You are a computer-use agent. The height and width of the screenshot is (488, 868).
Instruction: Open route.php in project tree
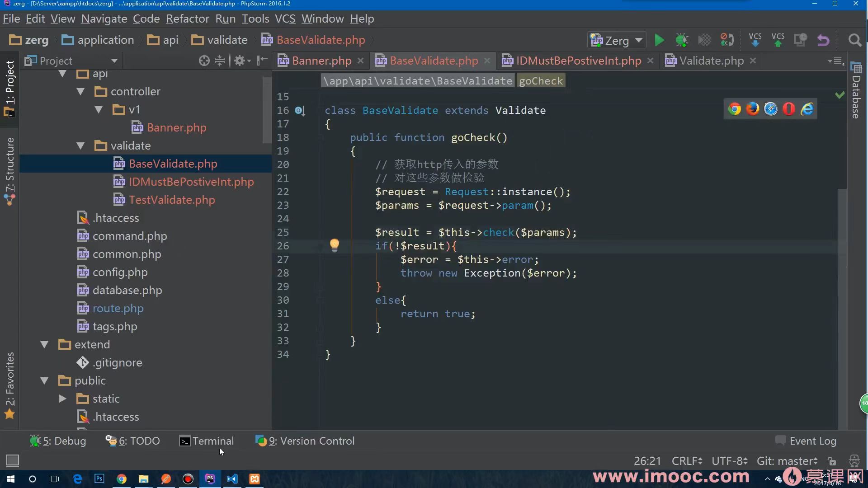[118, 308]
